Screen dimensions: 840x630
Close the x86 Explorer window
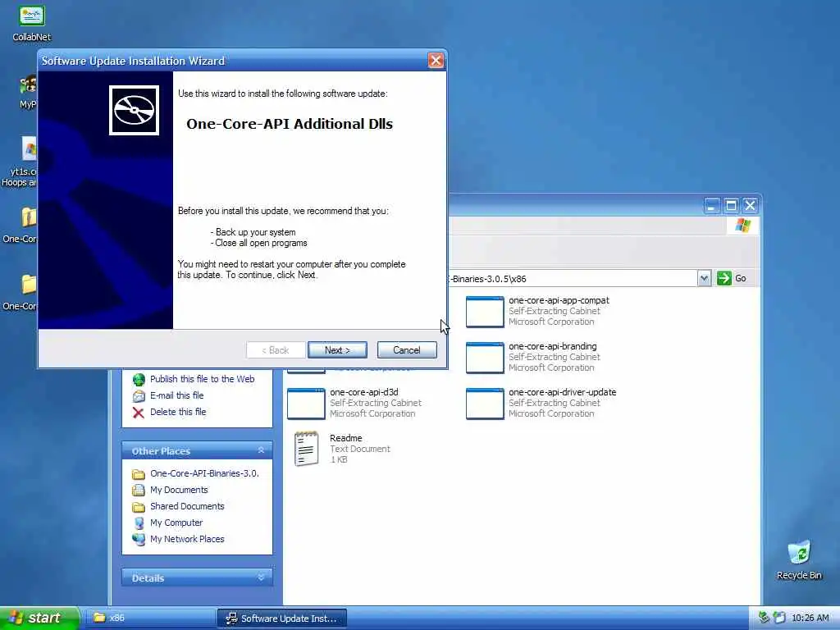[750, 206]
